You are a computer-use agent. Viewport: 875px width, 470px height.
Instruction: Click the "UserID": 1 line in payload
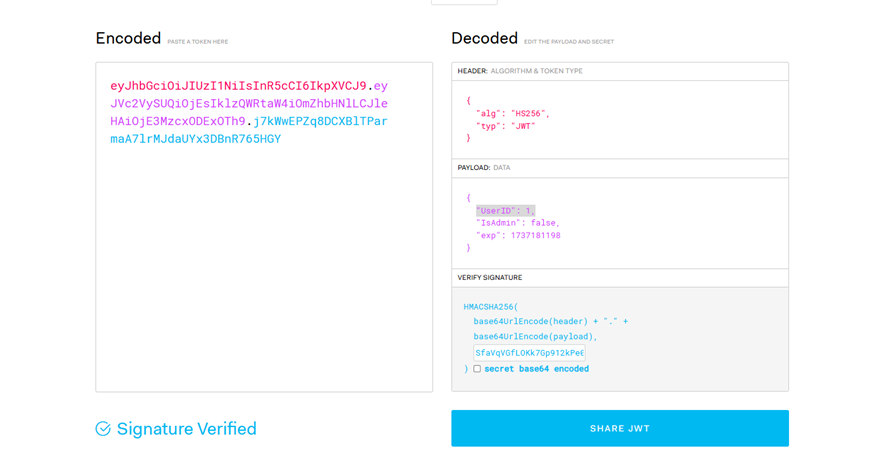pos(506,210)
